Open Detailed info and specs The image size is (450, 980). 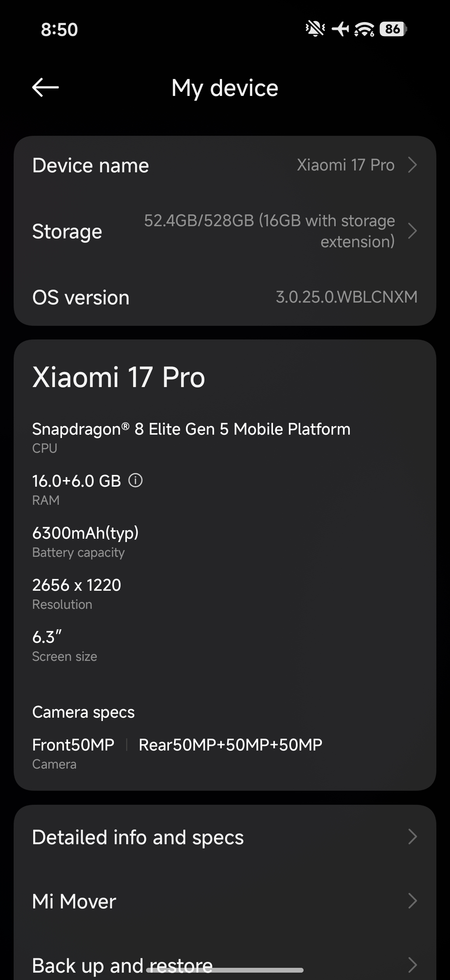[x=138, y=837]
